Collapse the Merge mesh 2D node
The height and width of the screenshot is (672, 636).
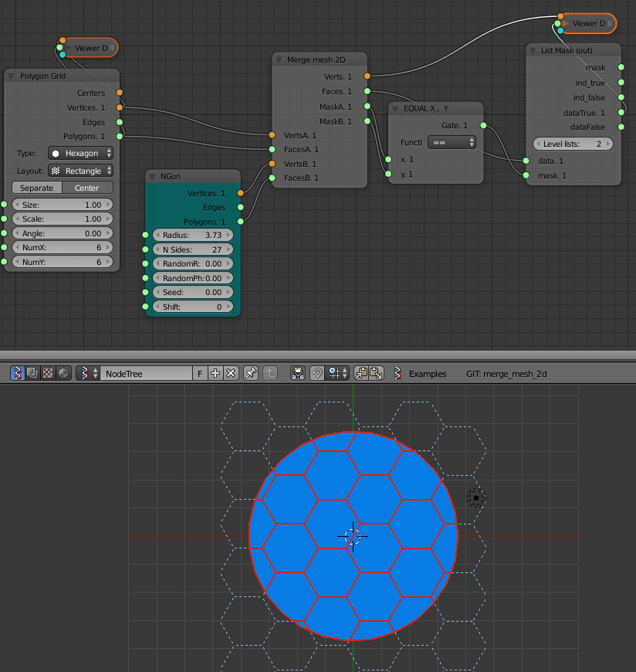tap(279, 60)
